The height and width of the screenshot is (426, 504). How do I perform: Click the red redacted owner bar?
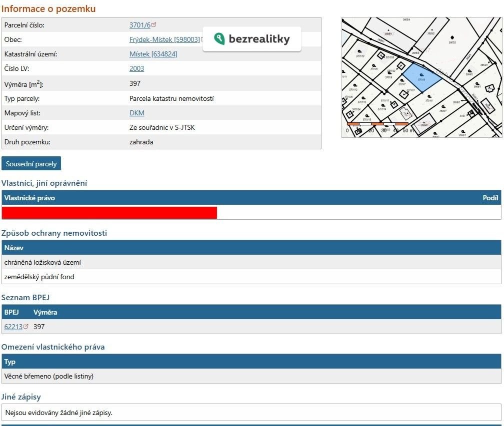(x=109, y=213)
